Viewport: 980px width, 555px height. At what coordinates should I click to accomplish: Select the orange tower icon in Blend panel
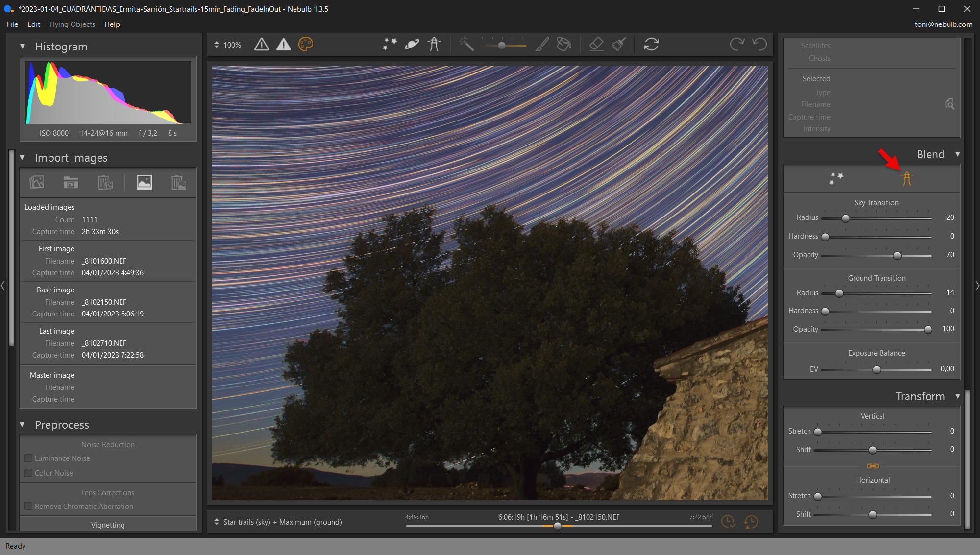pos(906,179)
